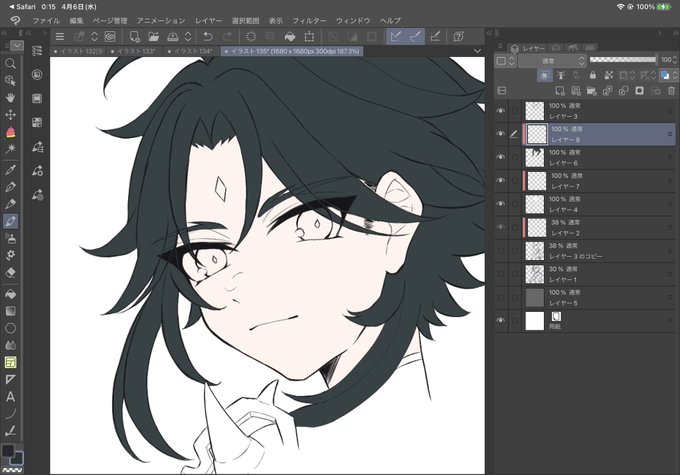Open the アニメーション menu
Viewport: 680px width, 475px height.
(x=161, y=21)
